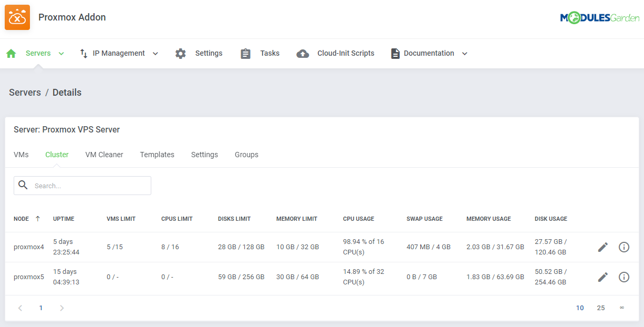Click the Proxmox Addon logo
644x327 pixels.
[x=17, y=17]
